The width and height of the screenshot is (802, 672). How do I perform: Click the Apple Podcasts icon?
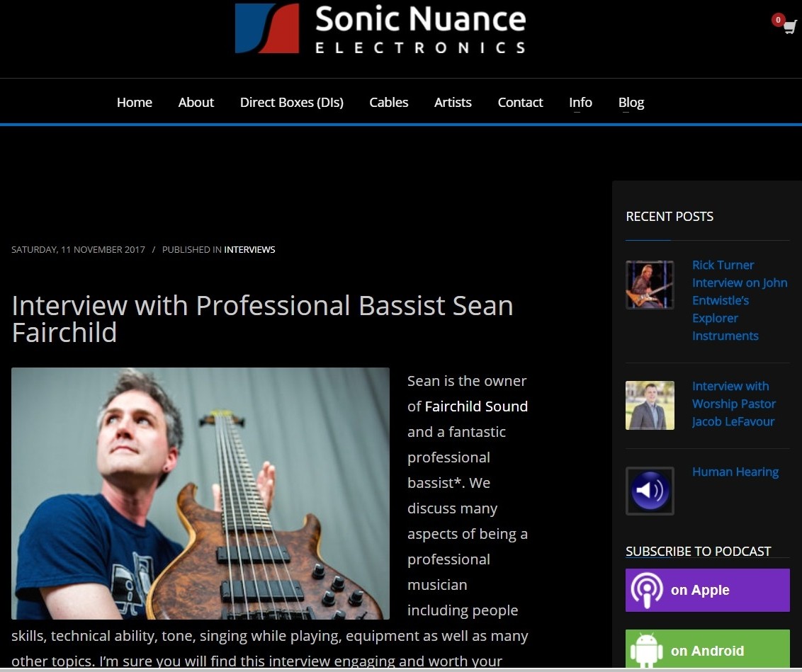coord(647,590)
